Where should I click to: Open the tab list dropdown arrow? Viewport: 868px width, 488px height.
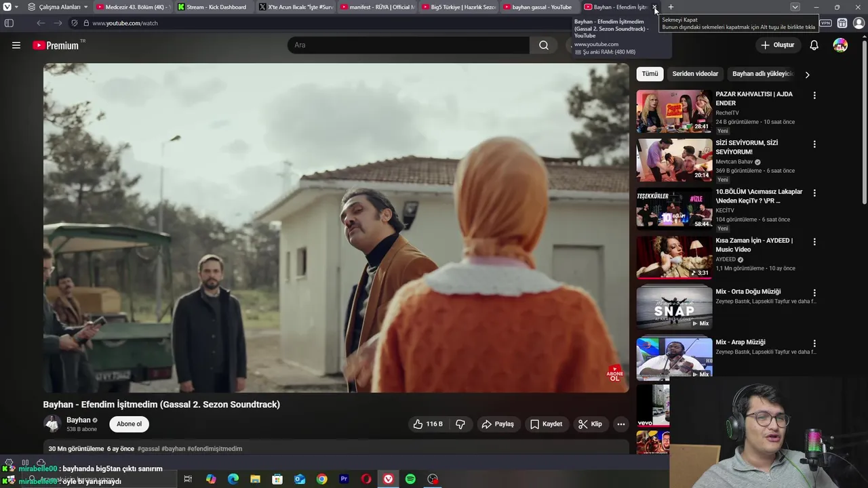(x=795, y=7)
